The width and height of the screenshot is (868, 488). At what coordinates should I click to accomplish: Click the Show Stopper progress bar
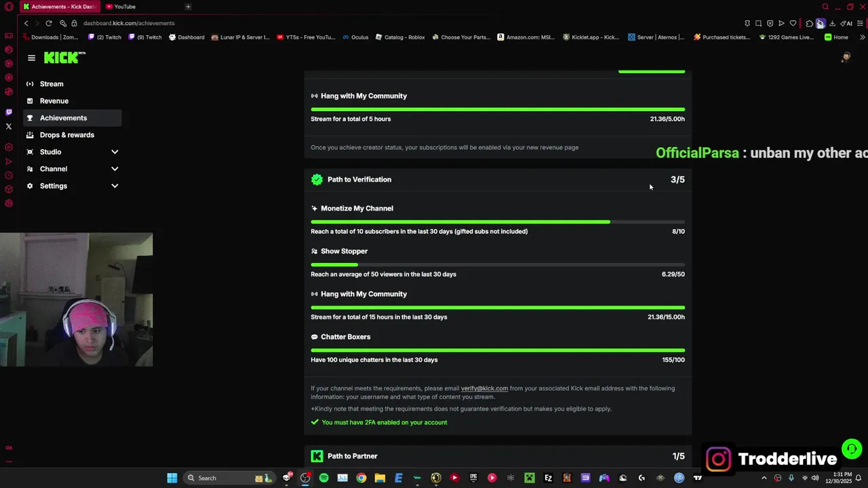coord(498,264)
